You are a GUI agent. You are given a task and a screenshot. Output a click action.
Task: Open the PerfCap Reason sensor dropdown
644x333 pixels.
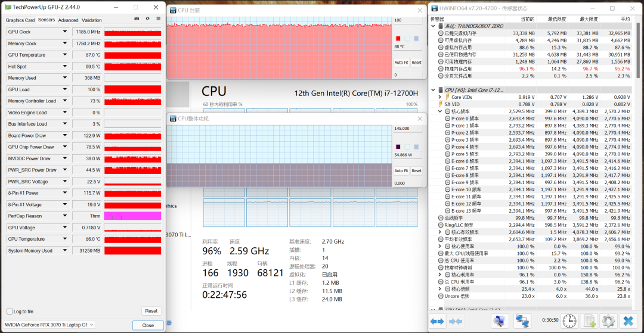[64, 216]
